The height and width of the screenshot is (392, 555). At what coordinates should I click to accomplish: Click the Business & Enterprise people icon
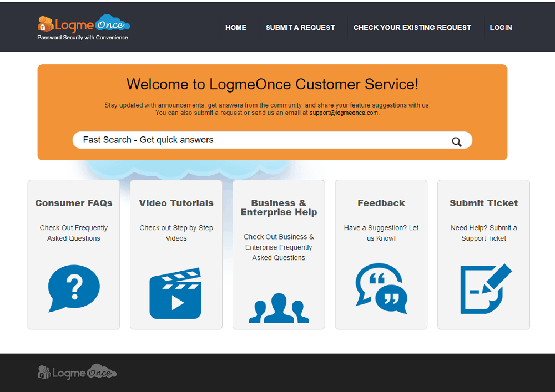pyautogui.click(x=279, y=308)
